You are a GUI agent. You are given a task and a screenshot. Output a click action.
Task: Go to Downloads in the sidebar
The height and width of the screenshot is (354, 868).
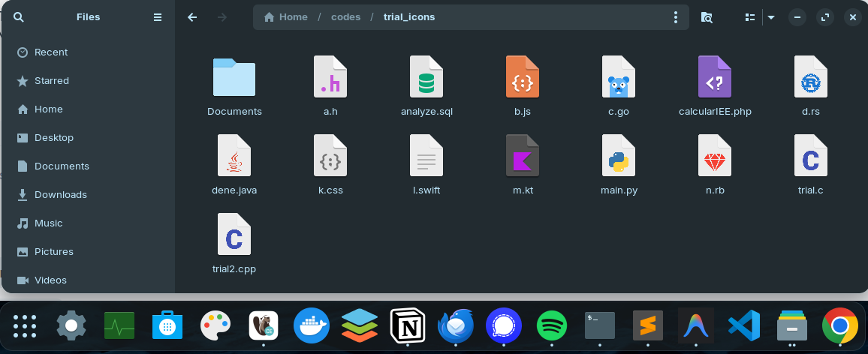[x=60, y=195]
